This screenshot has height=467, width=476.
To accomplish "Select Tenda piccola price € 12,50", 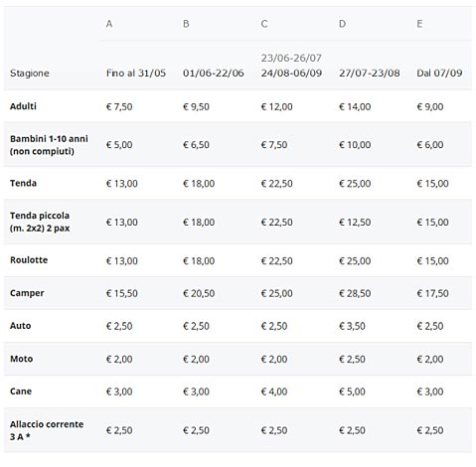I will 355,222.
